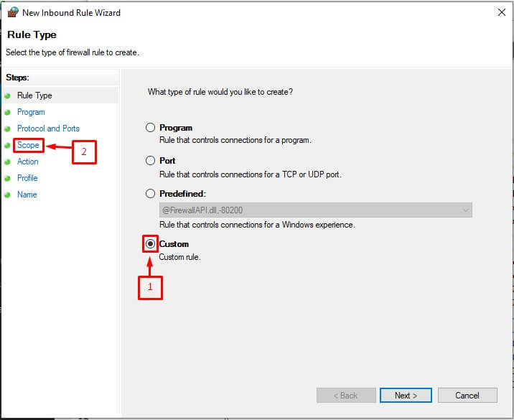
Task: Select the Program rule radio button
Action: coord(150,127)
